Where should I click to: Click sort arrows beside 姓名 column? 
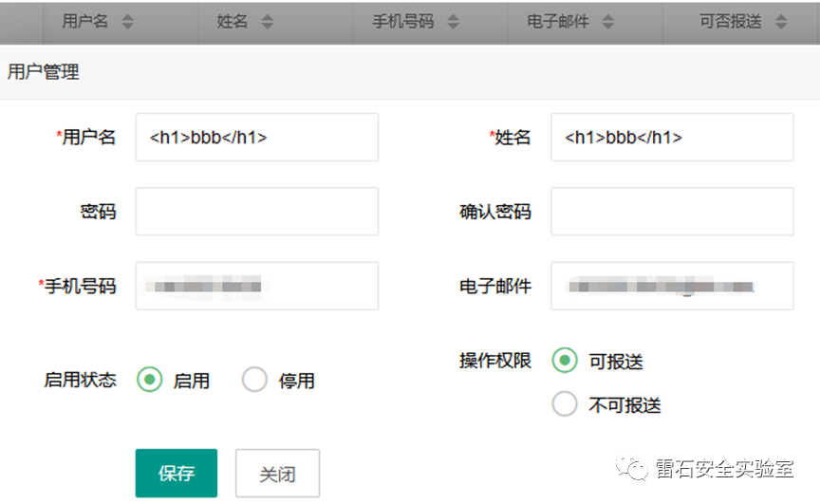(x=267, y=21)
